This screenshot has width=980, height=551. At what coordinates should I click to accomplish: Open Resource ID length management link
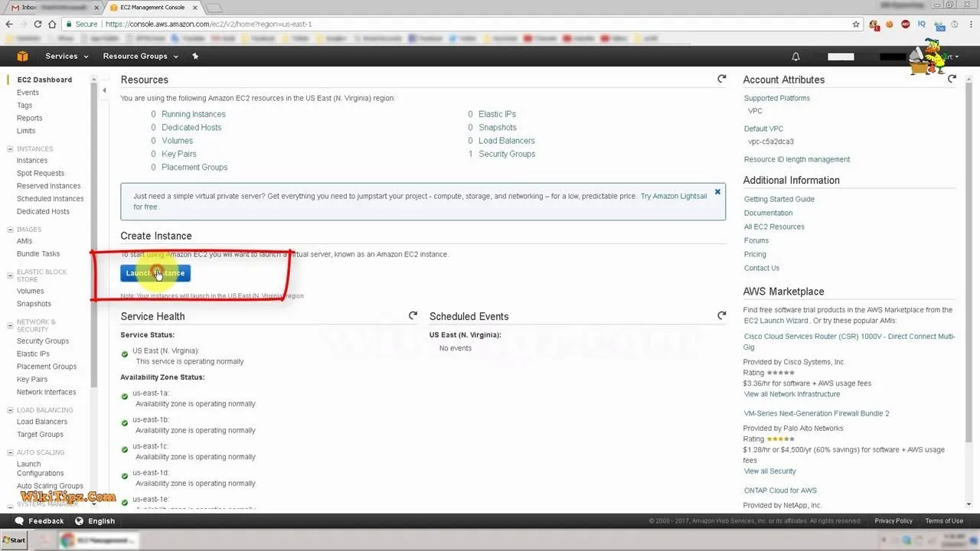[x=797, y=159]
